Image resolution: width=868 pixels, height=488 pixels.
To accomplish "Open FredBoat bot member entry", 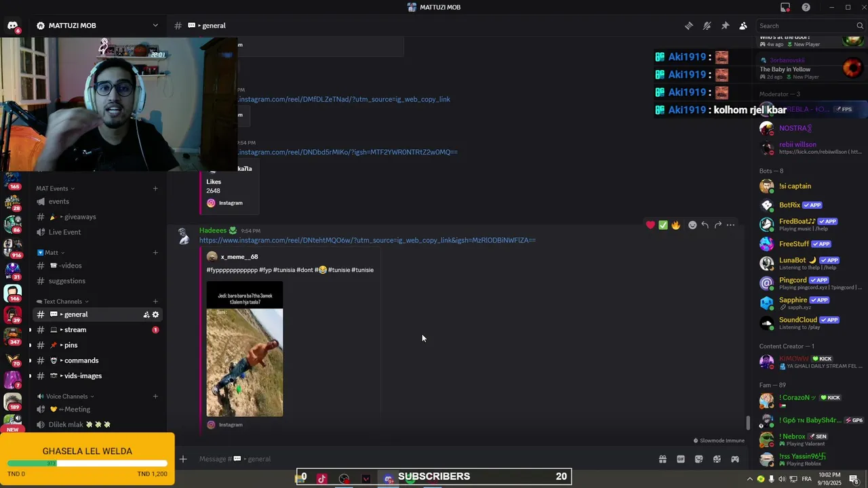I will tap(810, 224).
